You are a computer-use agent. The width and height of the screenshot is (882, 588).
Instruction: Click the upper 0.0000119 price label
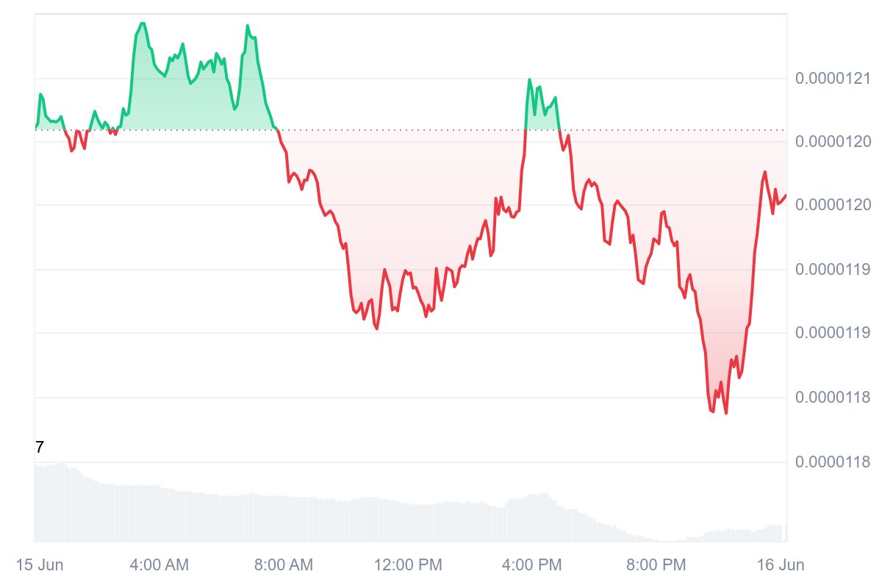tap(832, 269)
